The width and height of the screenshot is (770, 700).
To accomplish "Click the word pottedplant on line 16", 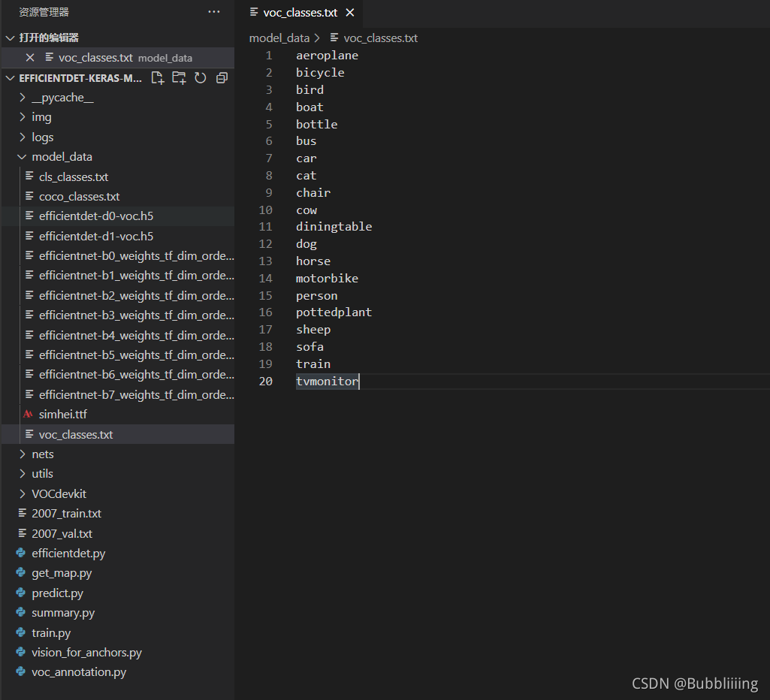I will pos(334,312).
